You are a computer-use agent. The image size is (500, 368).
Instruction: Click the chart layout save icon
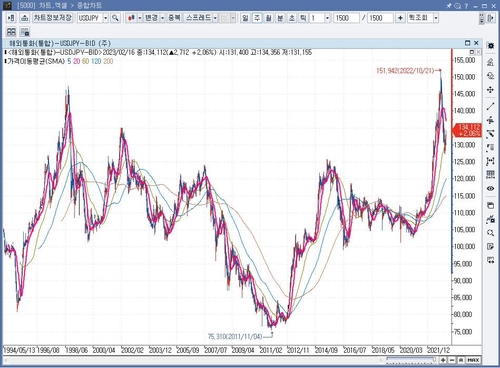click(x=25, y=32)
